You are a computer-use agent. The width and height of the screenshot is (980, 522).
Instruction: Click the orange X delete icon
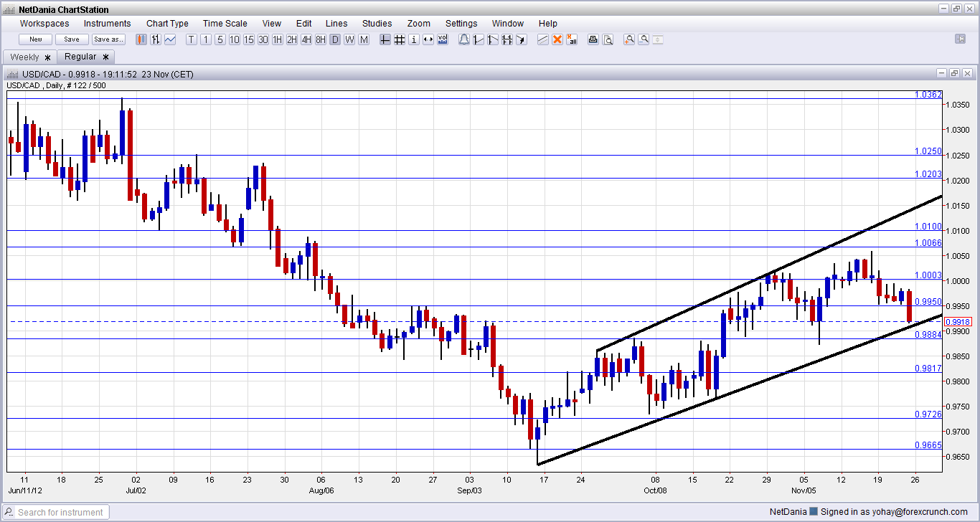[x=557, y=39]
